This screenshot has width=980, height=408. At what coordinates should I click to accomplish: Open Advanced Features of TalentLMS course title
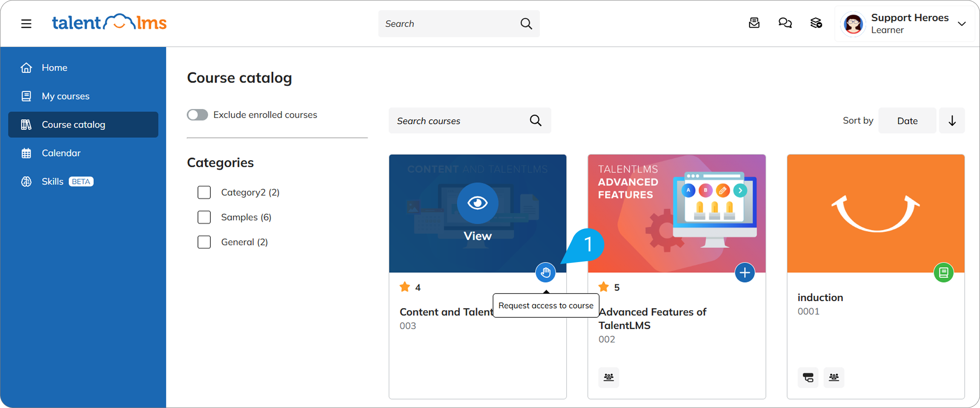652,319
